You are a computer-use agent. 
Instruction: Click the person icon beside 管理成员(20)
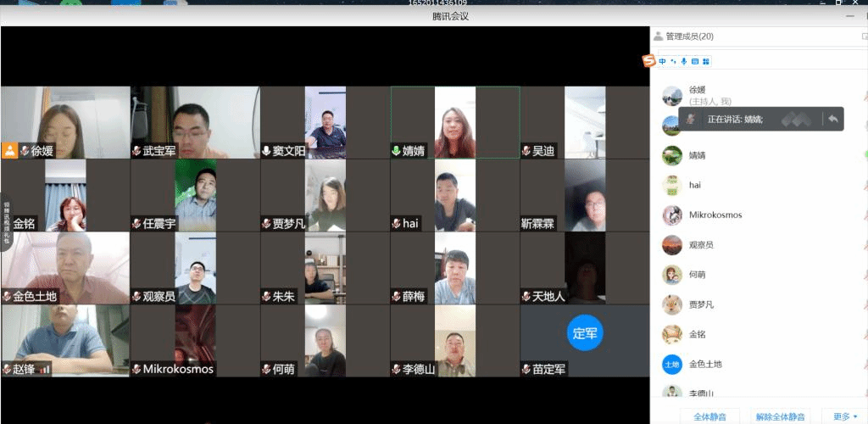pyautogui.click(x=658, y=36)
